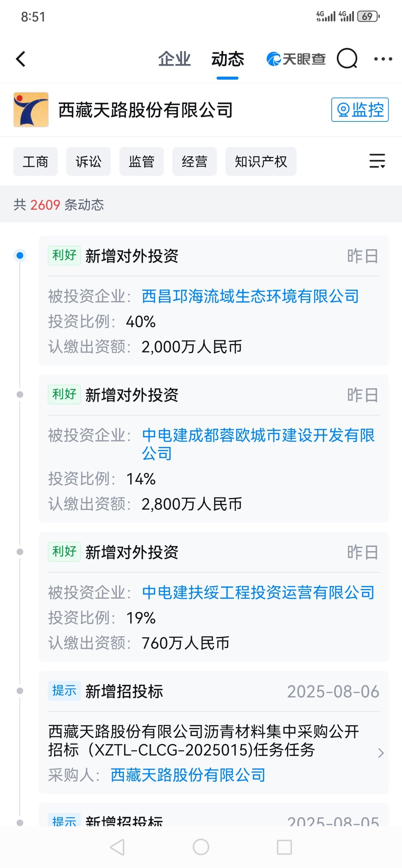Tap the 天眼查 logo
The height and width of the screenshot is (868, 402).
coord(296,59)
